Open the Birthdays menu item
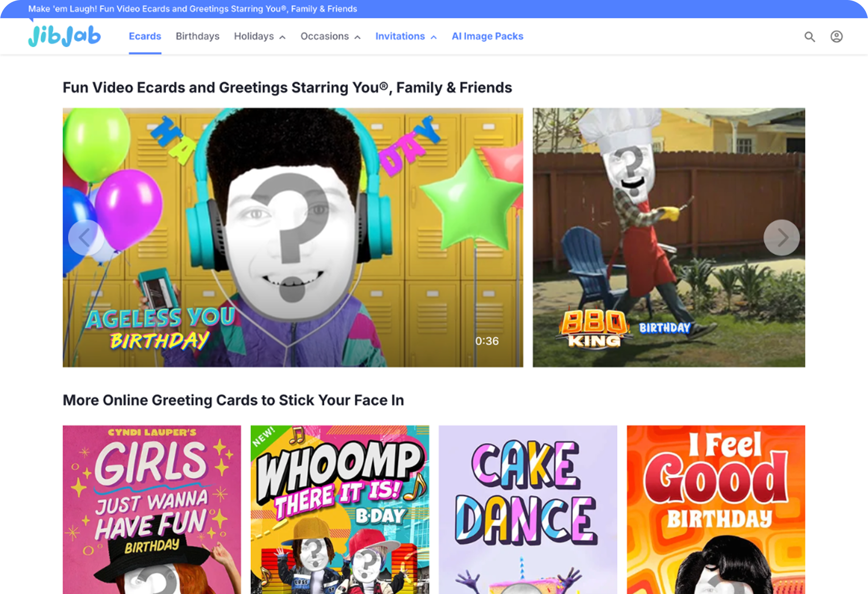The height and width of the screenshot is (594, 868). click(x=198, y=36)
